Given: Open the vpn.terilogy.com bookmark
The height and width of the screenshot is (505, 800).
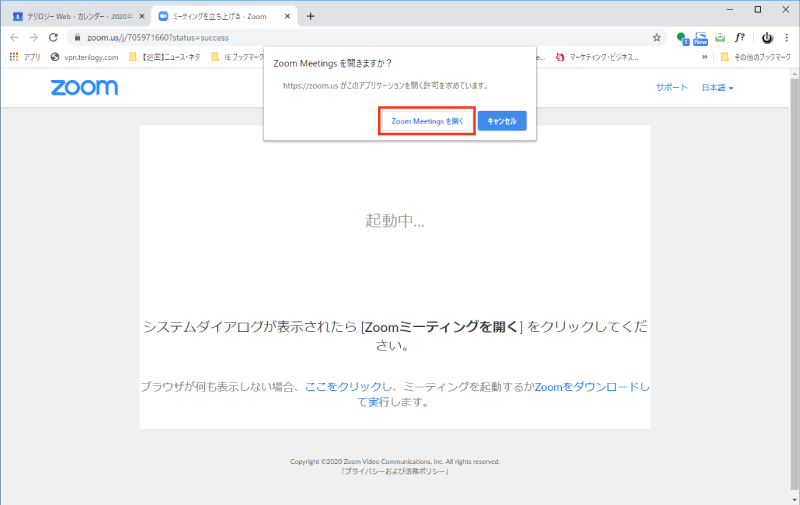Looking at the screenshot, I should pyautogui.click(x=85, y=57).
